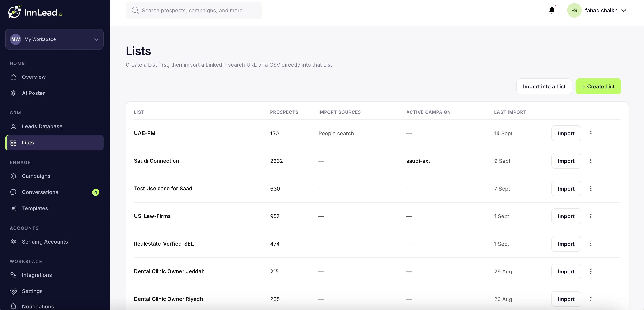The image size is (644, 310).
Task: Open more options for UAE-PM list
Action: [x=590, y=133]
